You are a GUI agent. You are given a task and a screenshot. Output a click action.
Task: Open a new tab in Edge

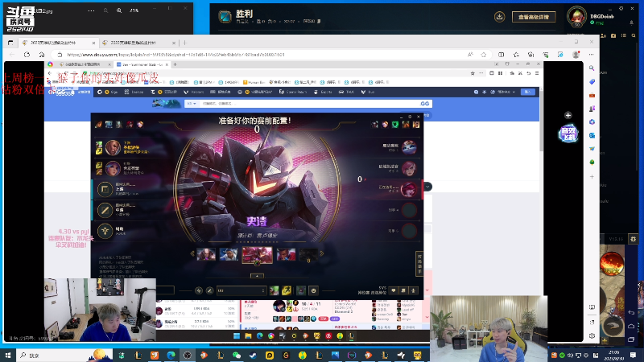point(185,43)
